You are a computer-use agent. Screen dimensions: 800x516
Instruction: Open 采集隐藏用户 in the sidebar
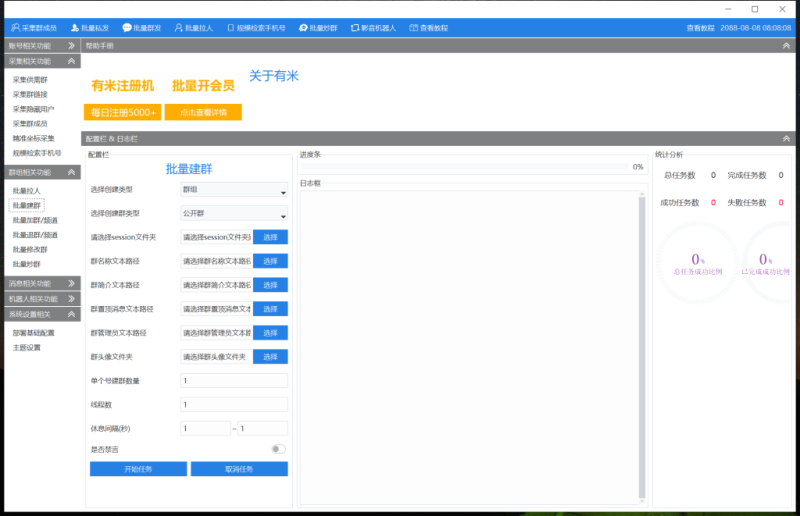(x=33, y=109)
